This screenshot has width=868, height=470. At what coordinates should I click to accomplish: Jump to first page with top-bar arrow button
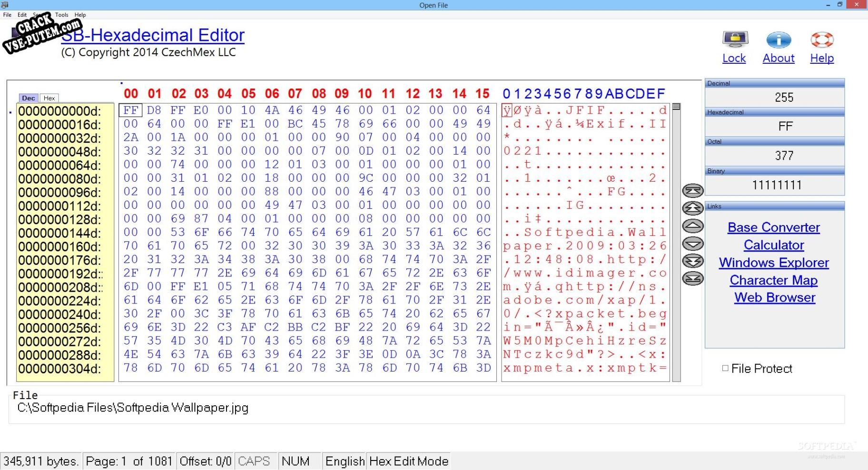pos(693,191)
